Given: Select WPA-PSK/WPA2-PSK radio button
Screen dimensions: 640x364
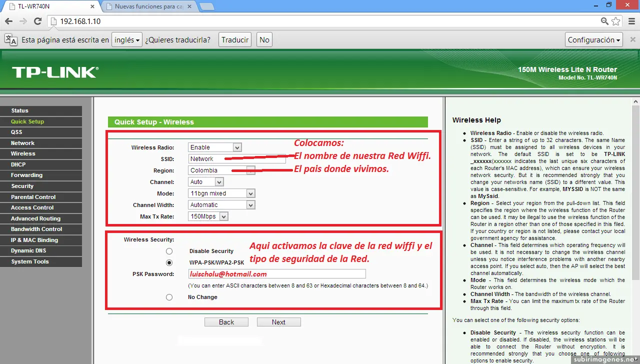Looking at the screenshot, I should point(169,262).
